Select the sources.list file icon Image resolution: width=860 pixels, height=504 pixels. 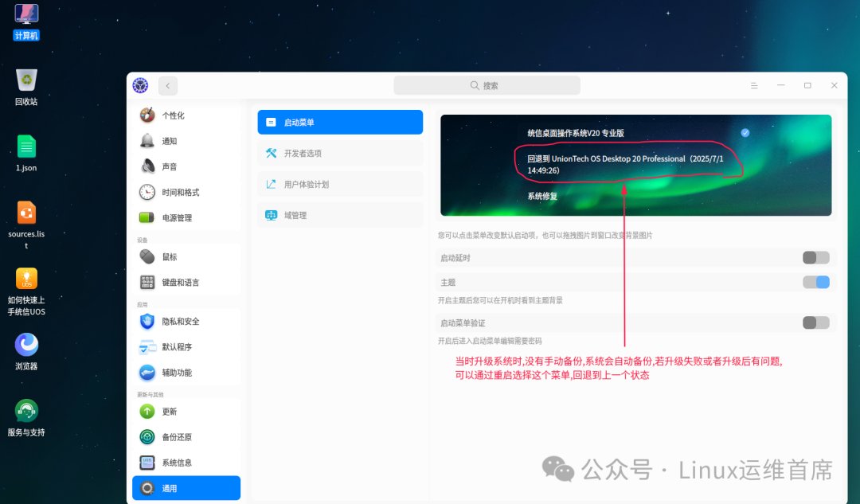click(26, 225)
